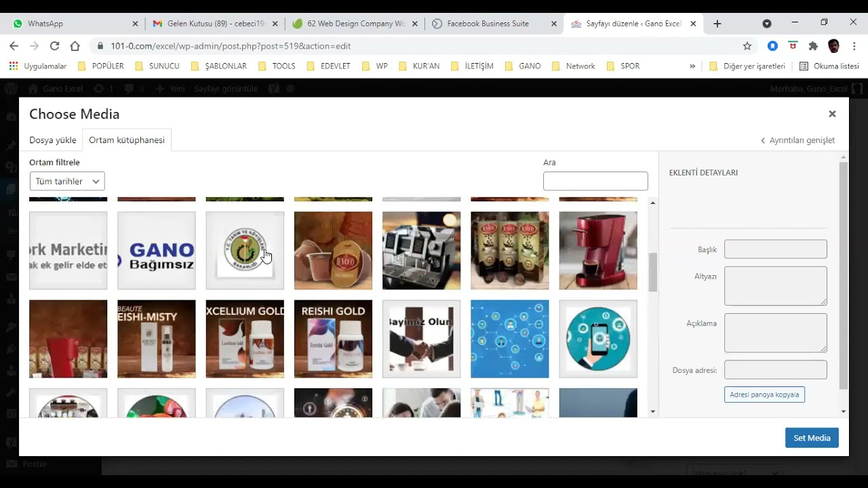Viewport: 868px width, 488px height.
Task: Select the espresso machines thumbnail
Action: pyautogui.click(x=421, y=251)
